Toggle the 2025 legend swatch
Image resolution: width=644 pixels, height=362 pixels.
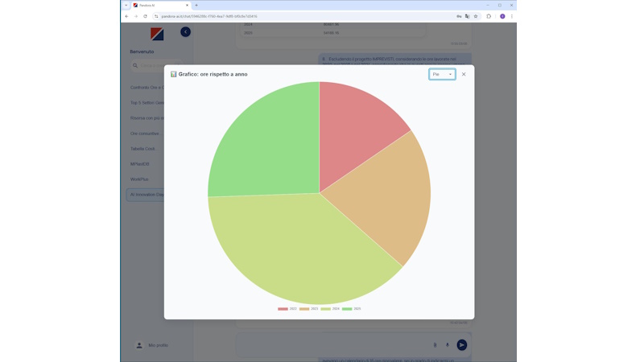(x=347, y=309)
